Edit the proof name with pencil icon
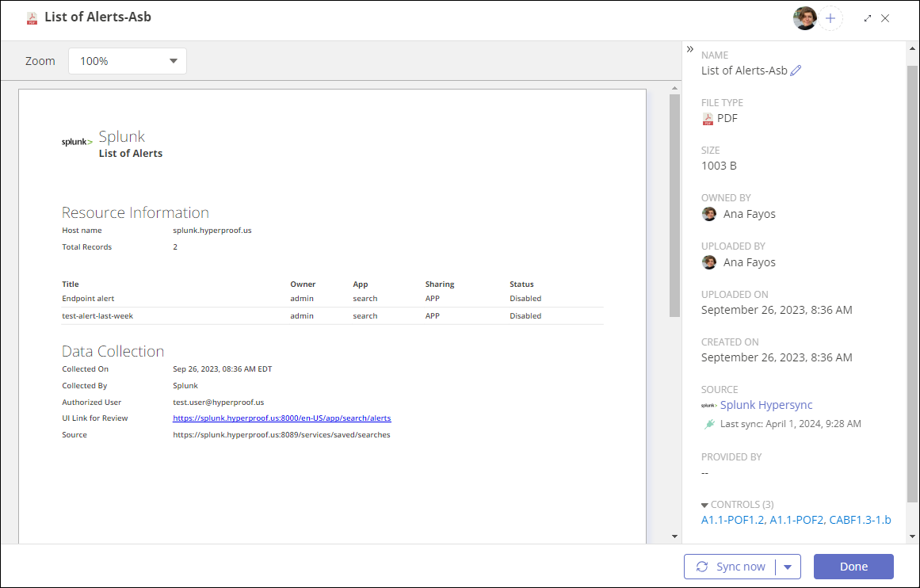The width and height of the screenshot is (920, 588). click(796, 71)
